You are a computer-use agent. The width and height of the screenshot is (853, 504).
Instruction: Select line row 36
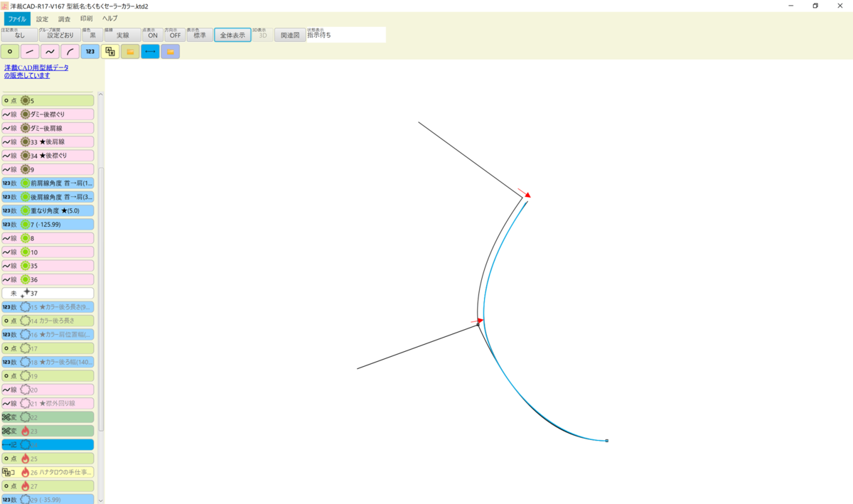pos(48,279)
